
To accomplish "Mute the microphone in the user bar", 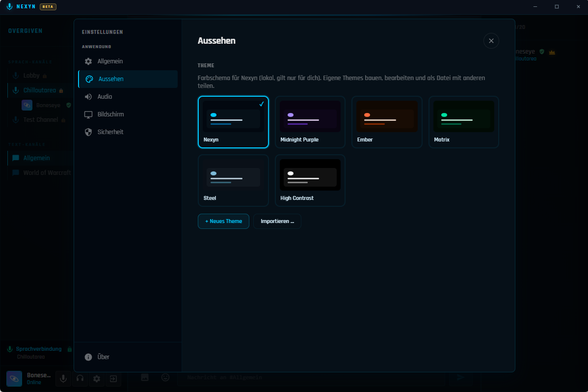I will point(63,378).
